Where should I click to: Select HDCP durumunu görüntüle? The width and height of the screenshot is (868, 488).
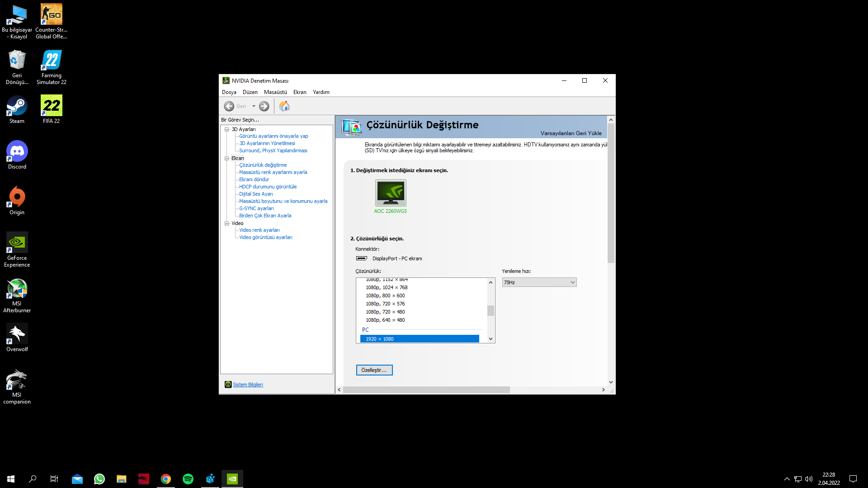[268, 187]
